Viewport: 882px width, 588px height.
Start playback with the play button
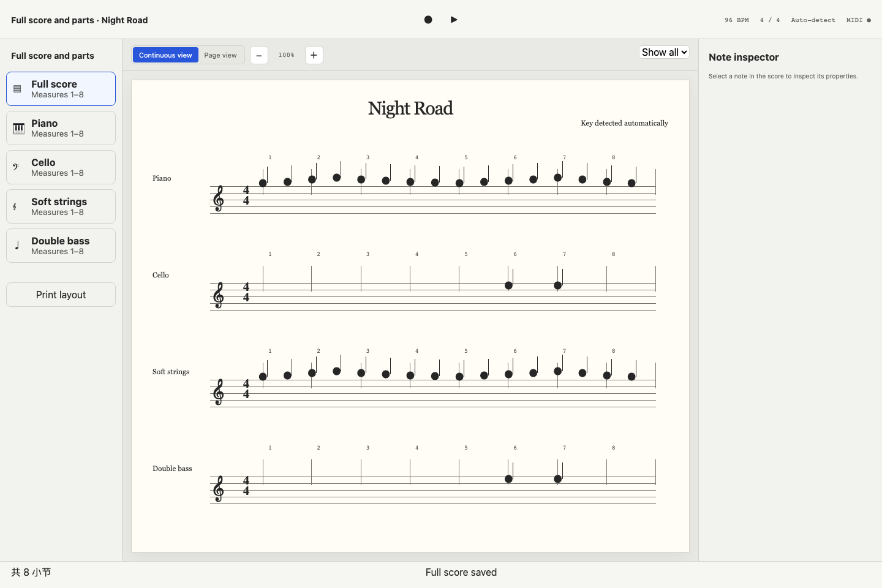[454, 20]
